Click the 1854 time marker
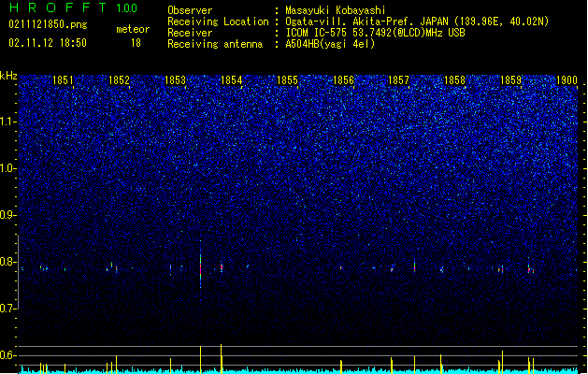 pos(232,80)
